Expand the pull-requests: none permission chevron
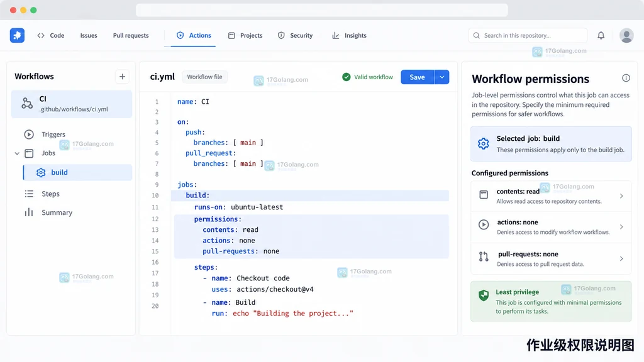The width and height of the screenshot is (644, 362). pyautogui.click(x=621, y=258)
